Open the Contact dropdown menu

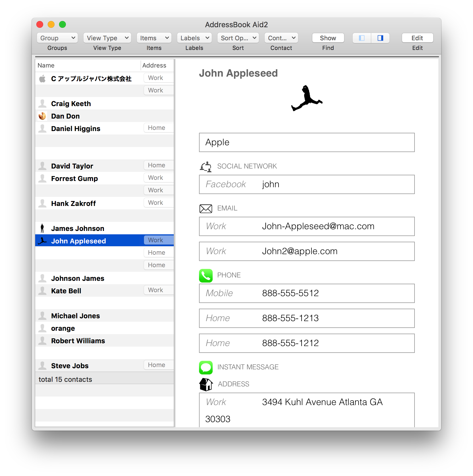281,38
